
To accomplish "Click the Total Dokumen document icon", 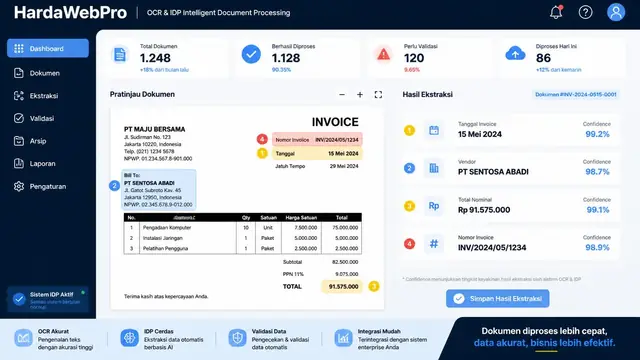I will tap(120, 54).
